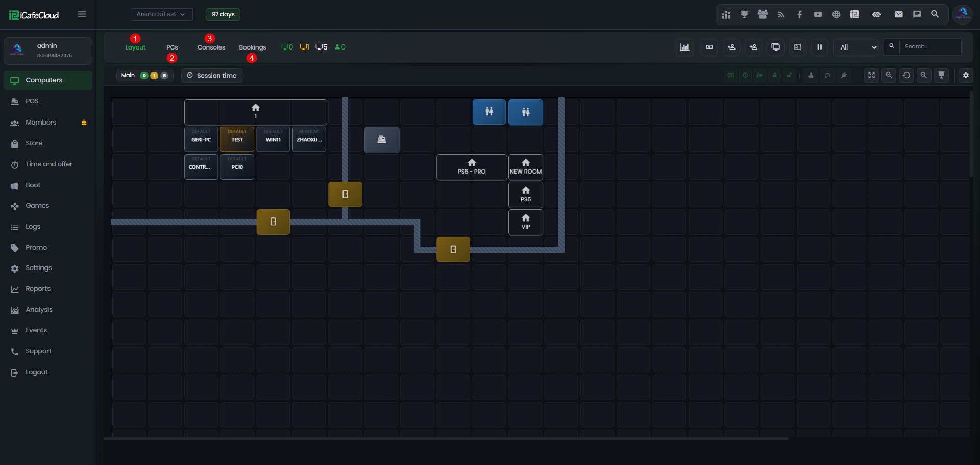Open the RSS feed icon
This screenshot has width=980, height=465.
[x=781, y=15]
